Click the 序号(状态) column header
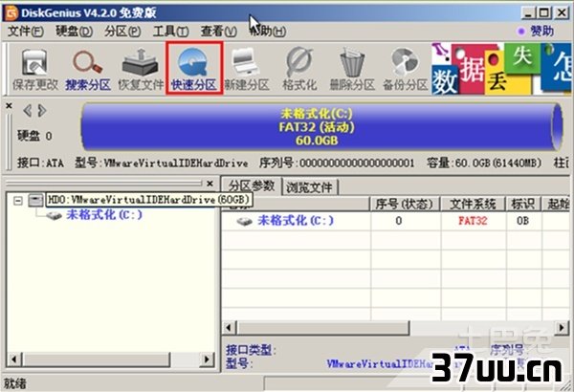Viewport: 574px width, 392px height. pos(405,204)
